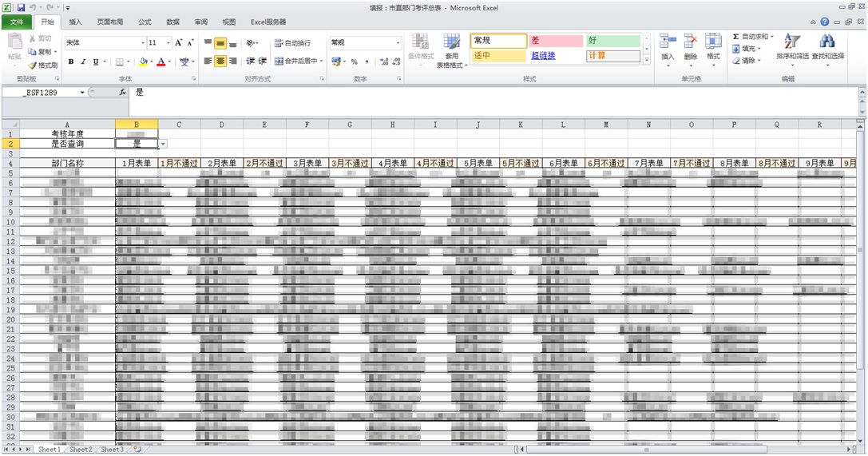The width and height of the screenshot is (868, 456).
Task: Open the dropdown arrow beside cell B2
Action: pos(163,144)
